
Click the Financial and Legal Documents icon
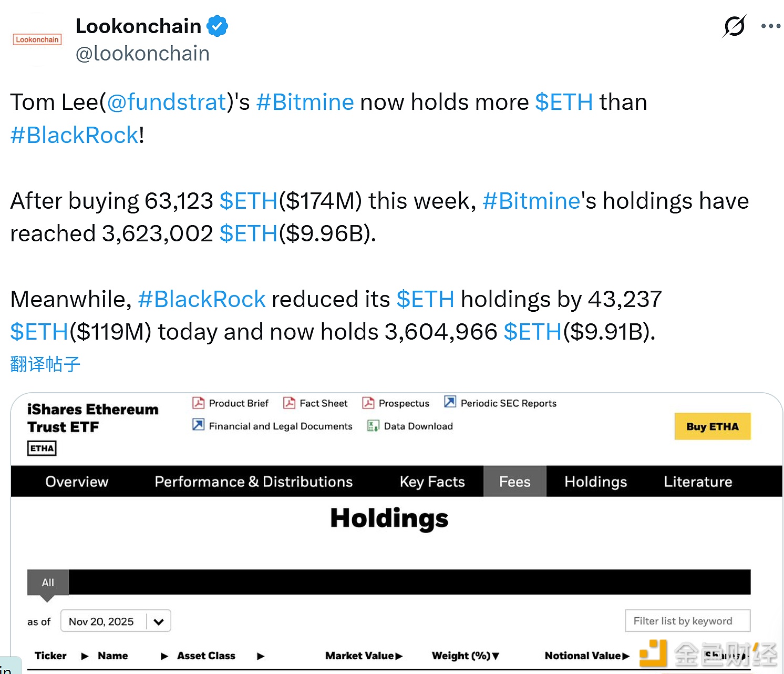(198, 425)
